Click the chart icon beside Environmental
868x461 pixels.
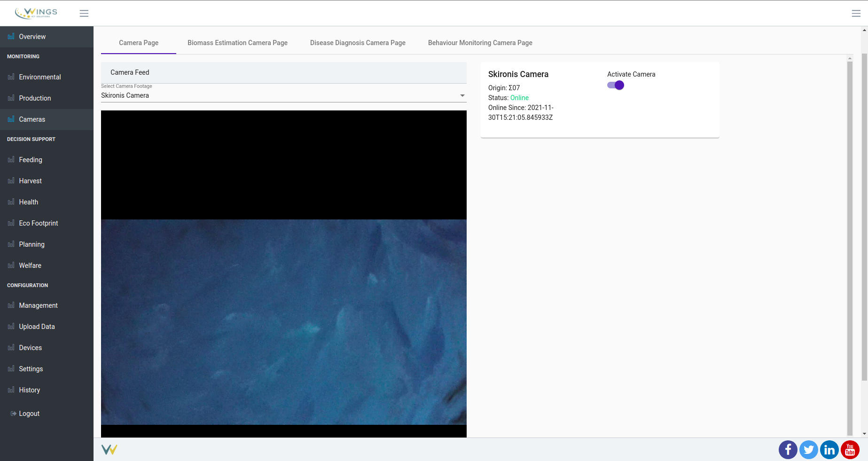click(11, 77)
